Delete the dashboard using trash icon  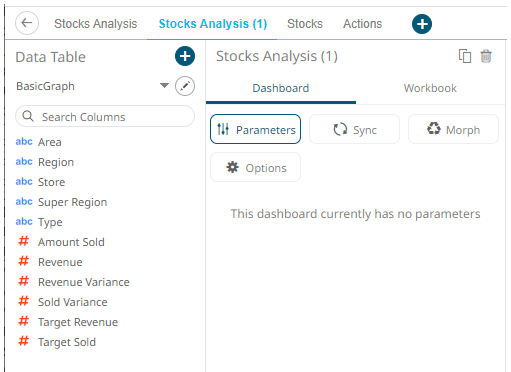click(x=486, y=56)
